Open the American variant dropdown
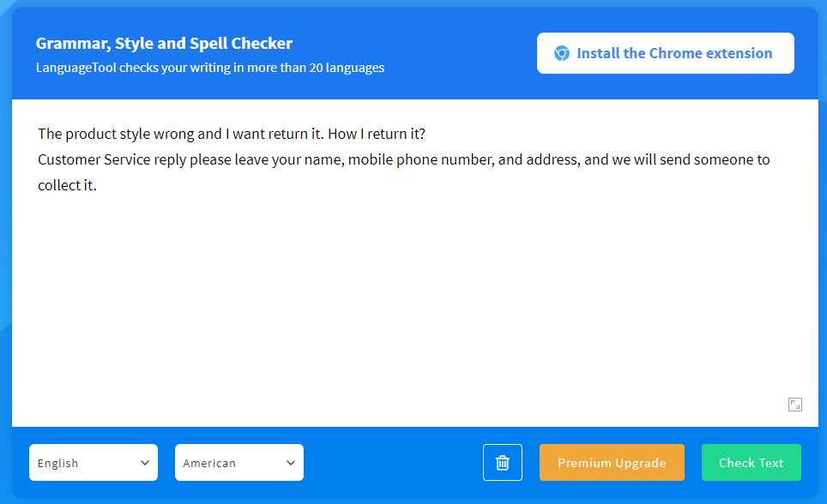 coord(239,462)
